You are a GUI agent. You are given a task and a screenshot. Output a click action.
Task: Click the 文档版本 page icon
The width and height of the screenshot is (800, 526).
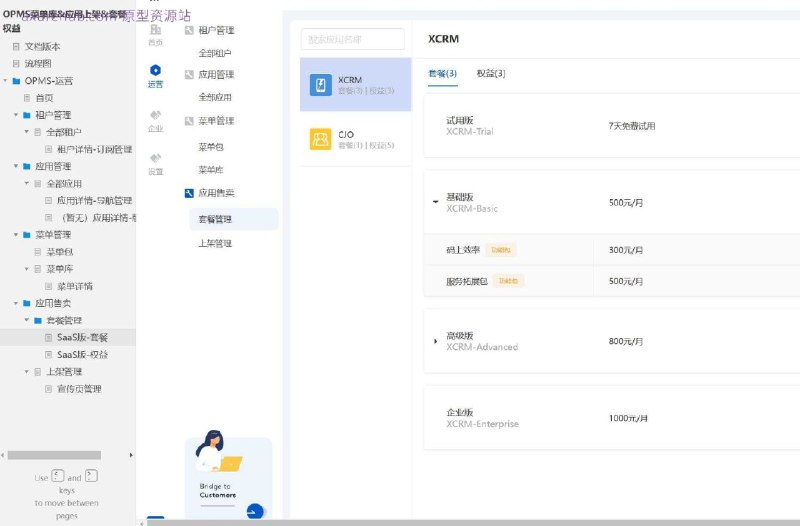click(x=16, y=46)
